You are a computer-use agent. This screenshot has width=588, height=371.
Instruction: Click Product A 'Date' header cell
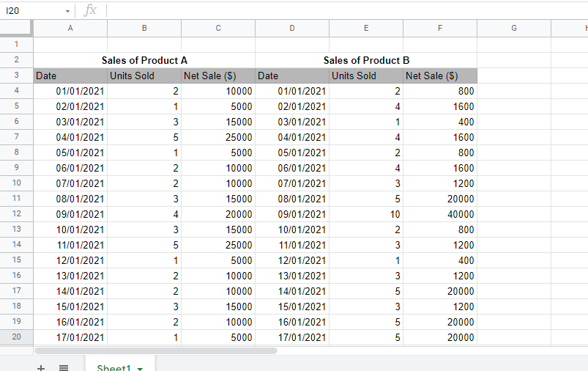coord(70,76)
